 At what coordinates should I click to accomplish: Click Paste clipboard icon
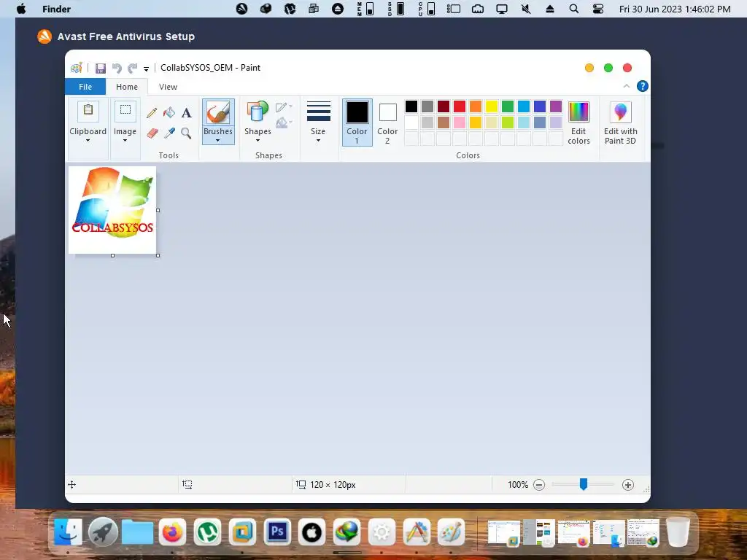click(x=88, y=111)
